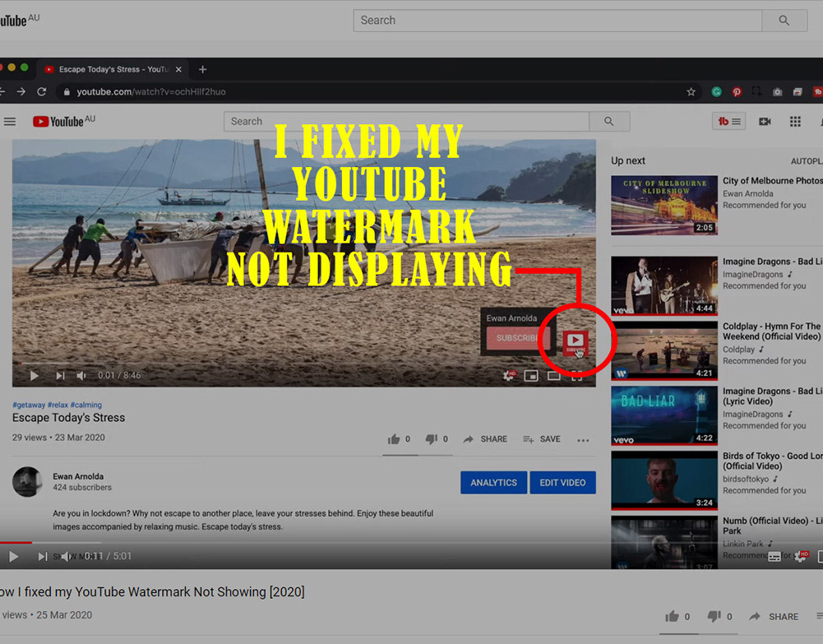This screenshot has height=644, width=823.
Task: Click the EDIT VIDEO button
Action: (562, 482)
